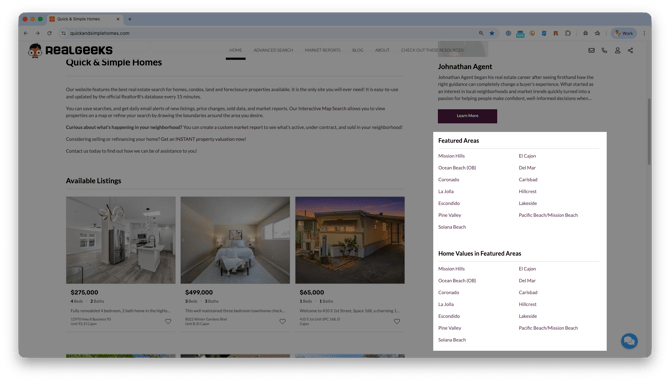Open the ABOUT nav item
Image resolution: width=670 pixels, height=382 pixels.
click(x=382, y=50)
